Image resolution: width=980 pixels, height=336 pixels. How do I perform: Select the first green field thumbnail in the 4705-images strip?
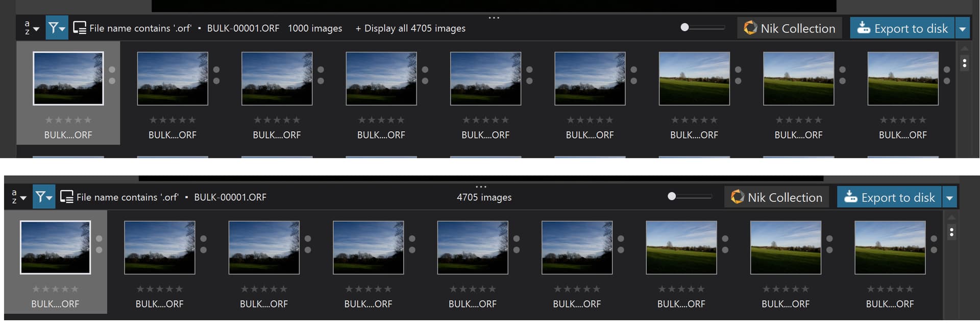(x=681, y=247)
